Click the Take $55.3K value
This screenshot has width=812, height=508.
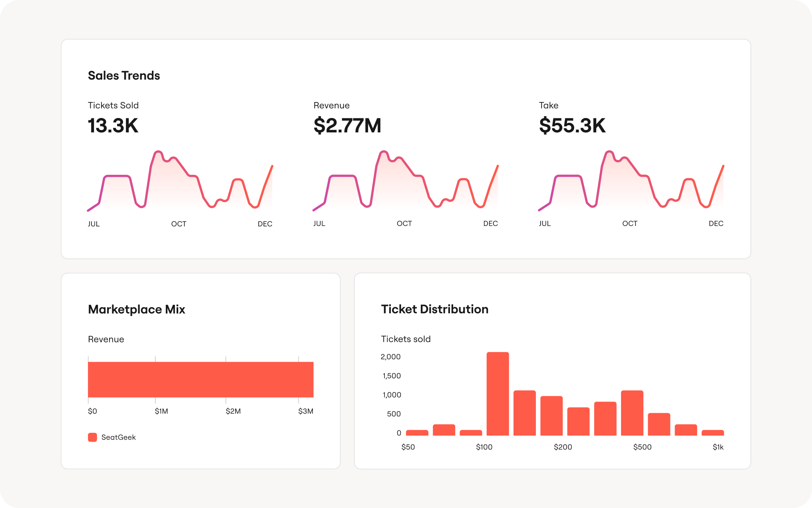pyautogui.click(x=572, y=126)
